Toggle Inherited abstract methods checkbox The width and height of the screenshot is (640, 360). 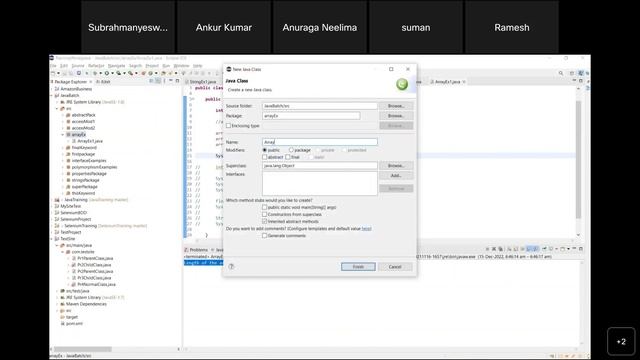[x=264, y=221]
